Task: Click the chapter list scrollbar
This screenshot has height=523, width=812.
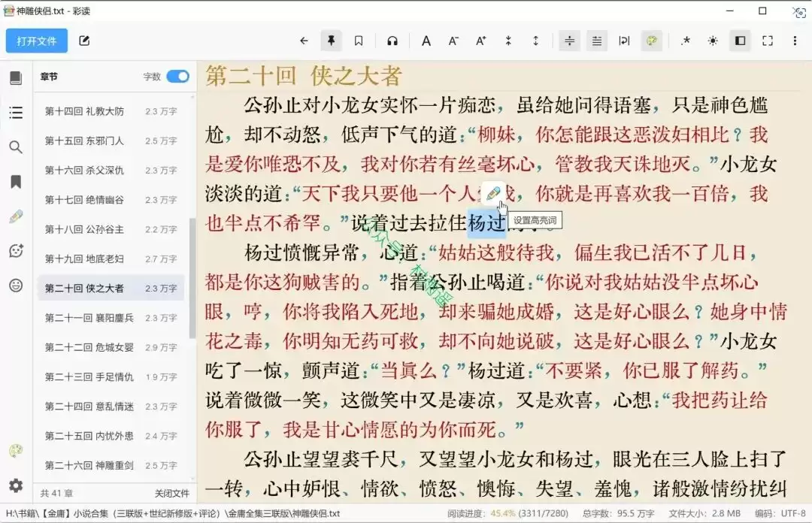Action: (192, 279)
